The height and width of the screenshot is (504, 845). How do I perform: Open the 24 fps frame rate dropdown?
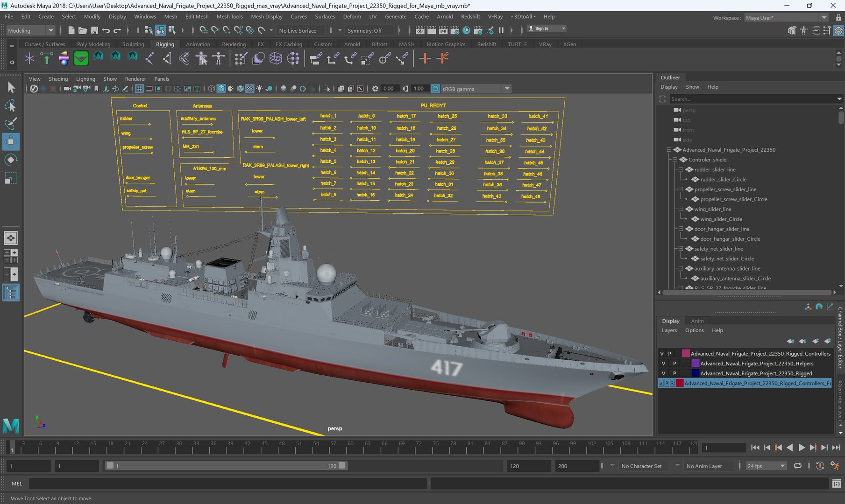tap(766, 466)
